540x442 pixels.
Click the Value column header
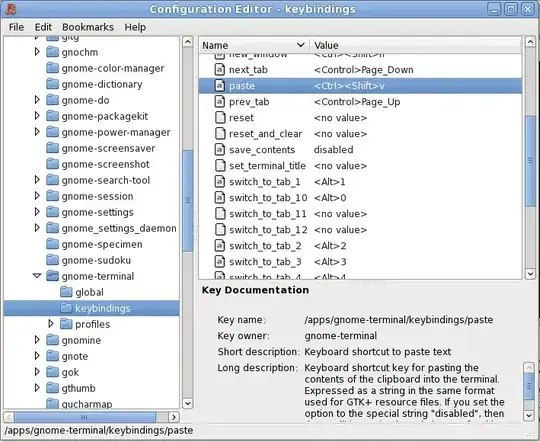point(416,45)
